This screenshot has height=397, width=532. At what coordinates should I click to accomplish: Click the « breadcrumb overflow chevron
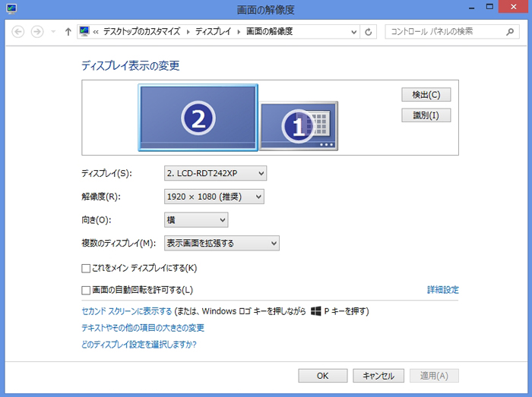pos(96,32)
